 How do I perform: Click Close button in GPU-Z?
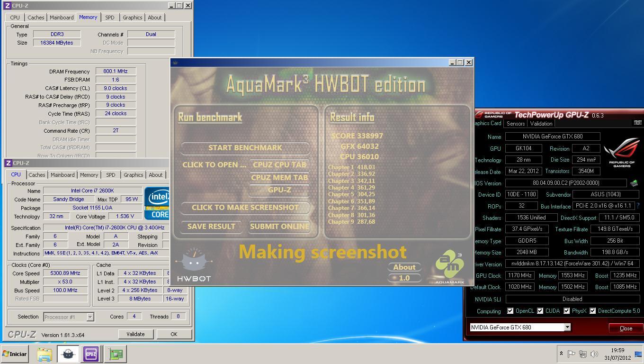click(x=626, y=328)
